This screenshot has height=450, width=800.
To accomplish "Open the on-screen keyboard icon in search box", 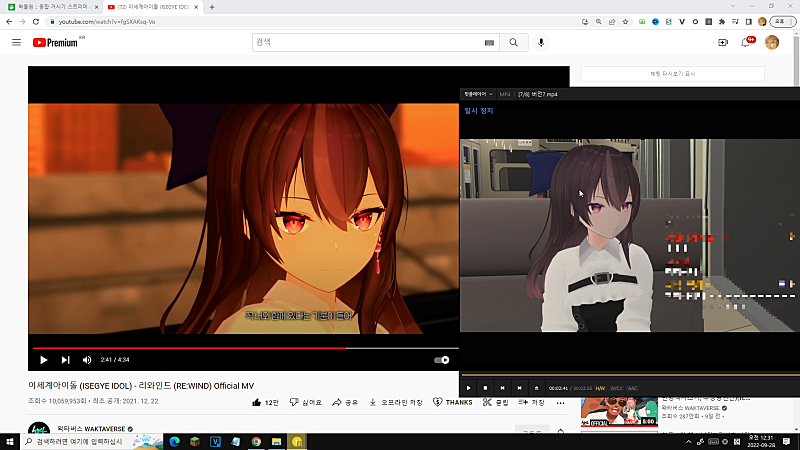I will click(x=489, y=43).
